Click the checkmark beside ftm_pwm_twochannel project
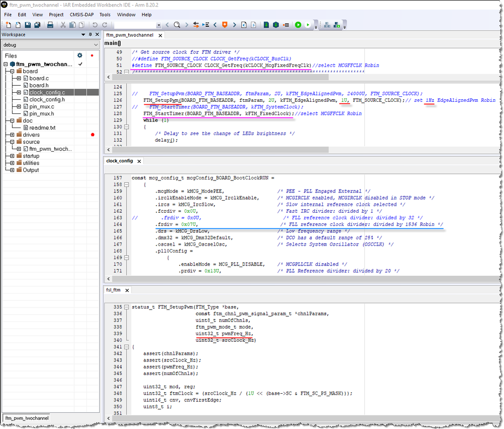The image size is (504, 429). 80,65
